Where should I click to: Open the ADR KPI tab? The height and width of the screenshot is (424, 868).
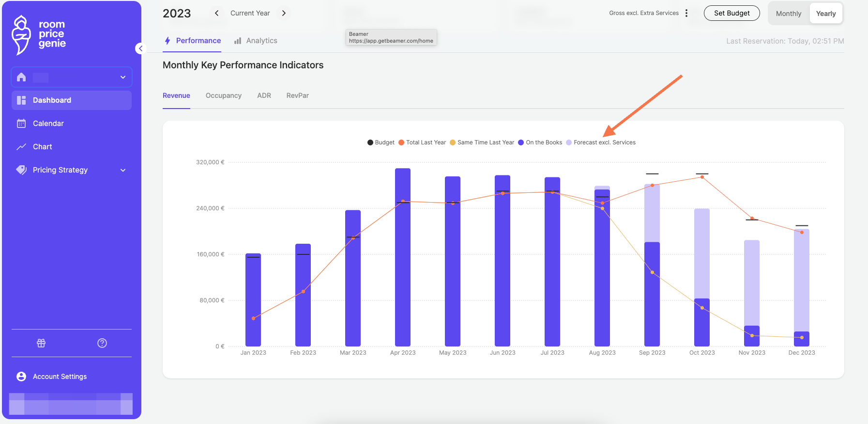264,95
